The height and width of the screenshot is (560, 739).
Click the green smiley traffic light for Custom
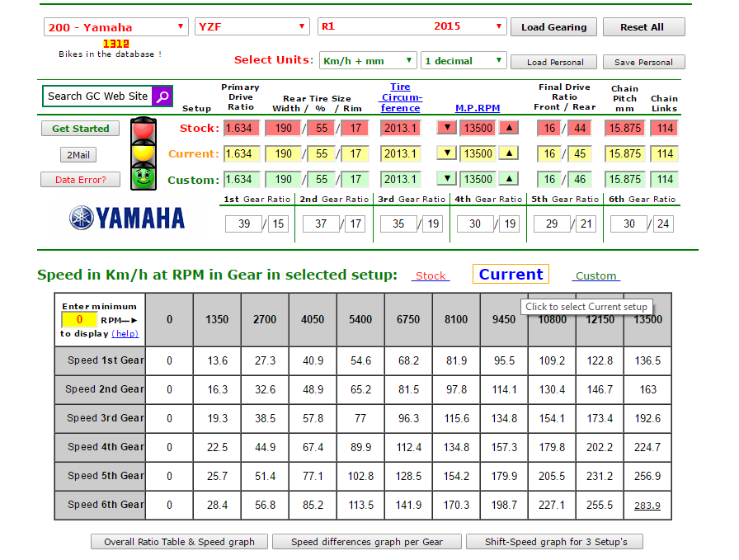click(x=144, y=177)
